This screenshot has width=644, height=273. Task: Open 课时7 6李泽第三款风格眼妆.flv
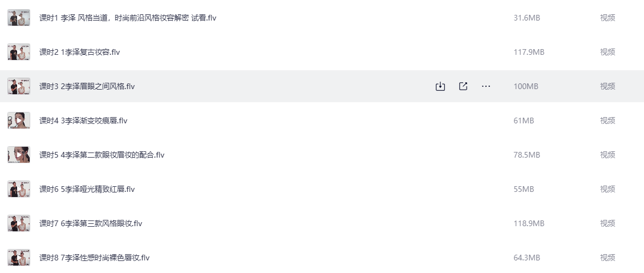91,223
